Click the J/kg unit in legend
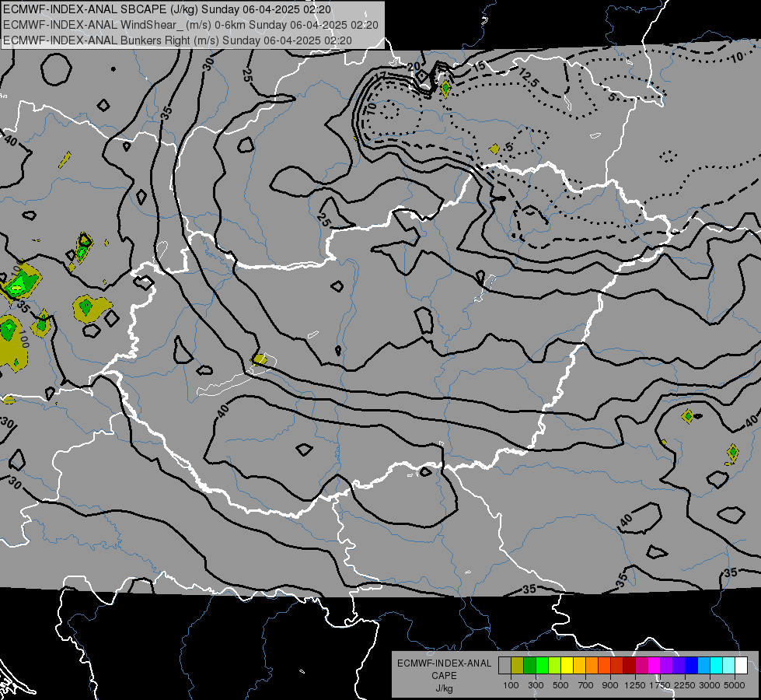761x700 pixels. click(x=444, y=688)
